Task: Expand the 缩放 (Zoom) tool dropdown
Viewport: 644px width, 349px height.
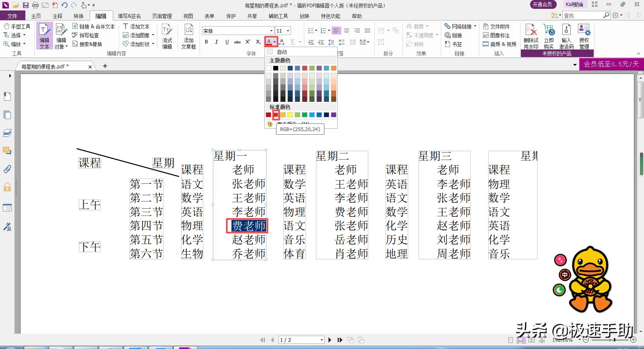Action: tap(24, 44)
